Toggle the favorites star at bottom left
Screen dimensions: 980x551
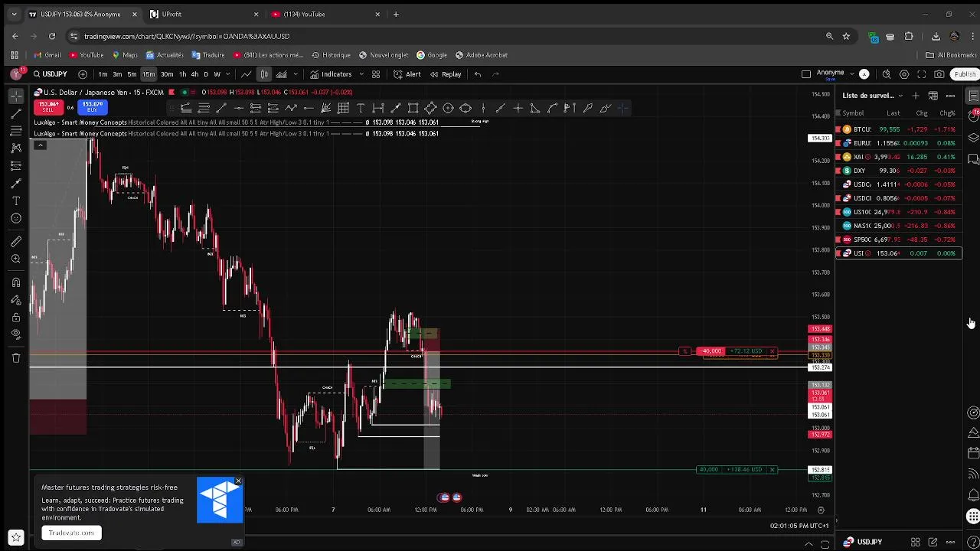pyautogui.click(x=16, y=537)
